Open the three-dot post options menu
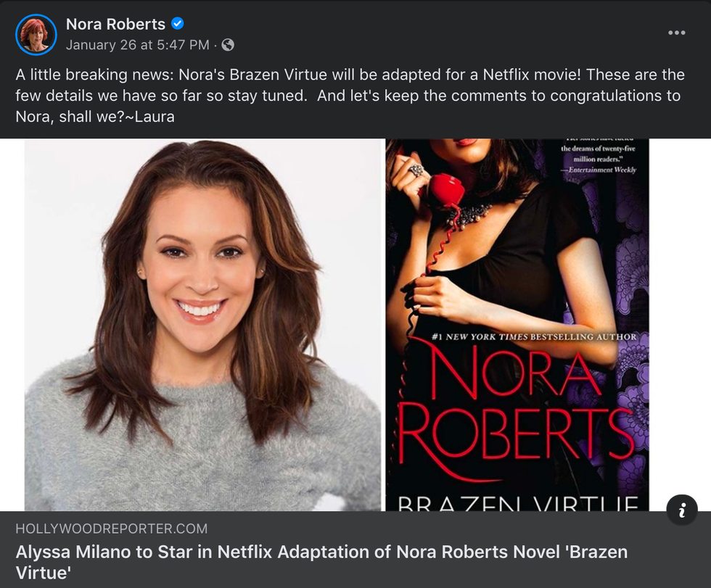The image size is (711, 588). (x=676, y=33)
